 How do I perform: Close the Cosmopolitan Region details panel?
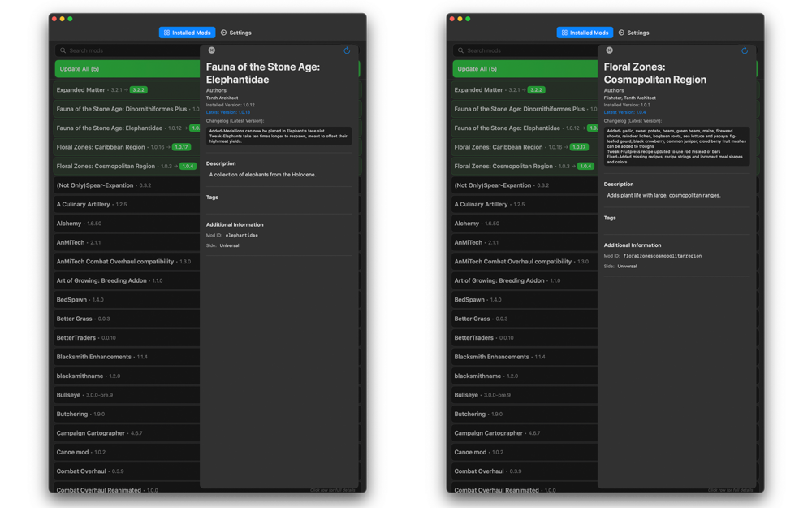point(610,50)
